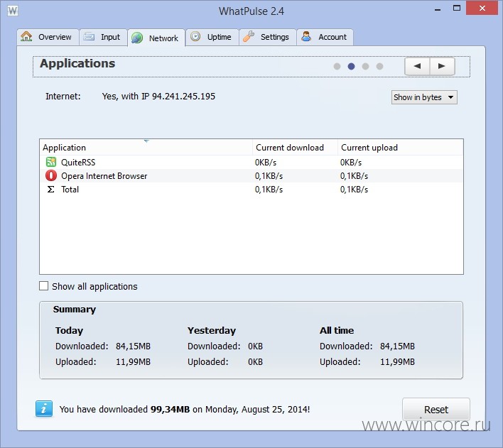503x448 pixels.
Task: Click the Settings tab wrench icon
Action: coord(249,36)
